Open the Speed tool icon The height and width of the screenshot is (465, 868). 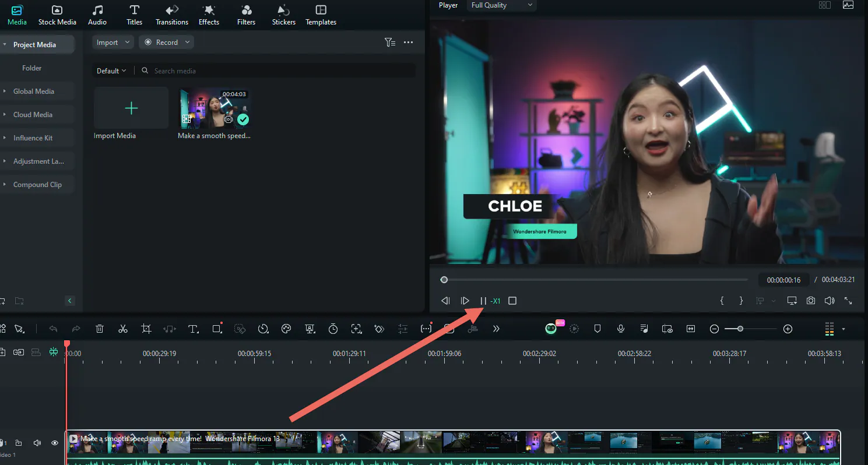263,329
